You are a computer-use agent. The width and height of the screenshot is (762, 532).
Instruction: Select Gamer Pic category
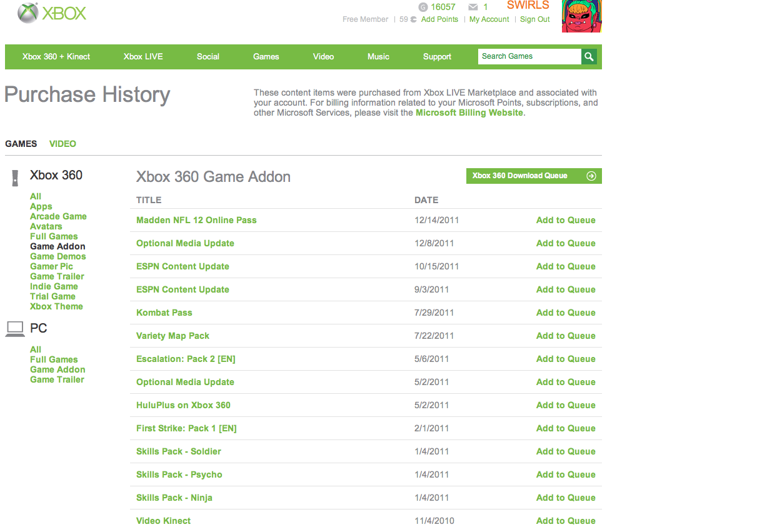point(51,266)
